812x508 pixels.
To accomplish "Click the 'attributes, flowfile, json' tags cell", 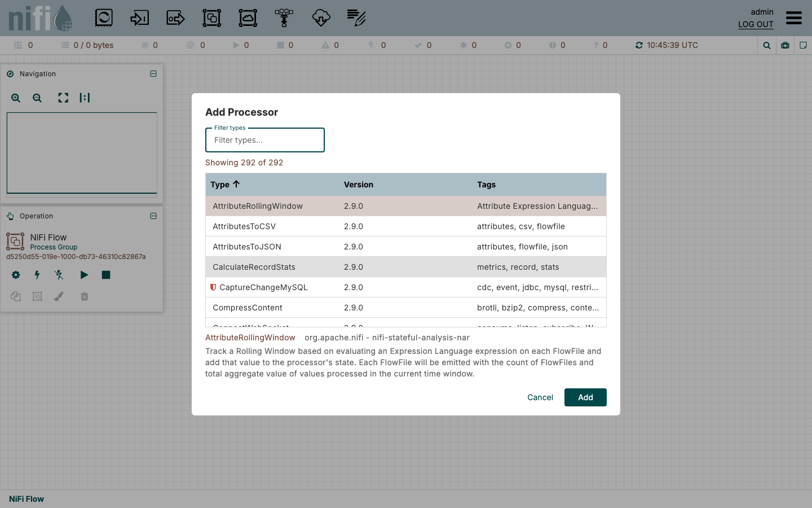I will [x=522, y=247].
